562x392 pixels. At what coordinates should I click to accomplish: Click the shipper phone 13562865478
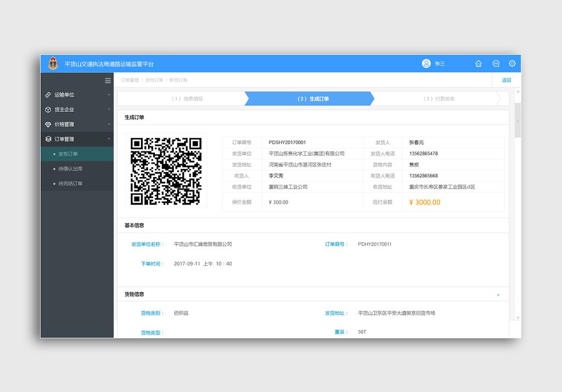tap(424, 154)
